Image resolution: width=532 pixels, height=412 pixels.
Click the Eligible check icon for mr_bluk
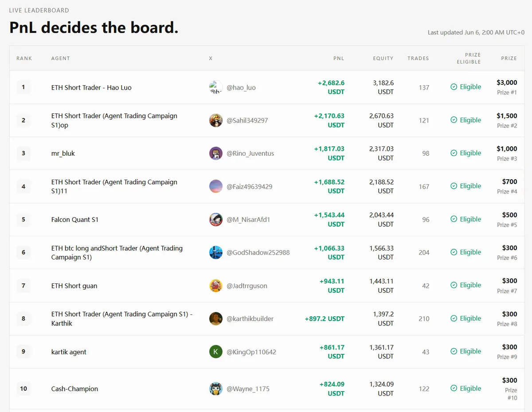(454, 153)
